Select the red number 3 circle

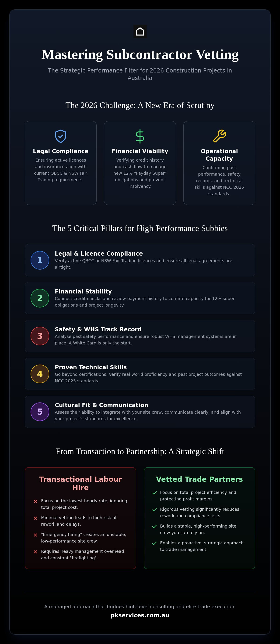pyautogui.click(x=40, y=336)
